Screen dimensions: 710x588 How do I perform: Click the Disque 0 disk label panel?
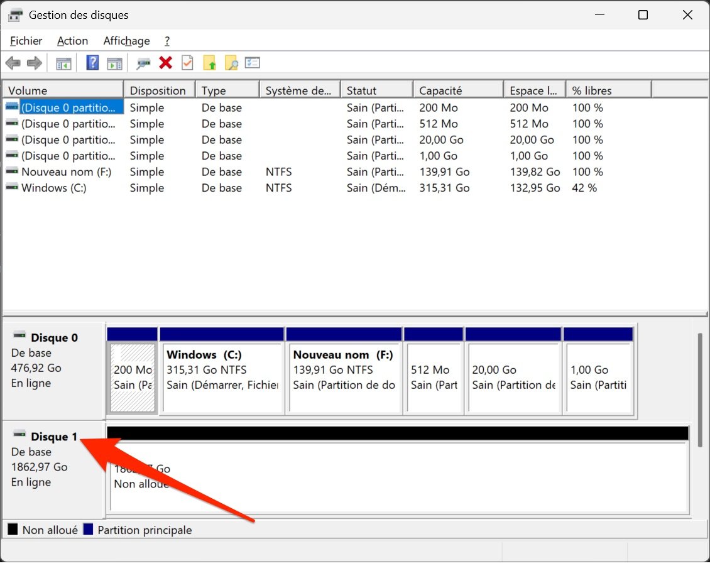[53, 371]
